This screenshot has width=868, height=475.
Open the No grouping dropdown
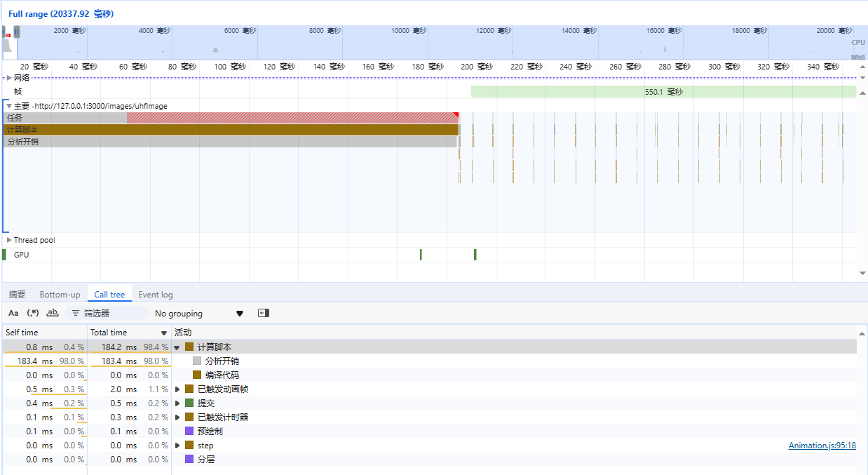click(200, 314)
